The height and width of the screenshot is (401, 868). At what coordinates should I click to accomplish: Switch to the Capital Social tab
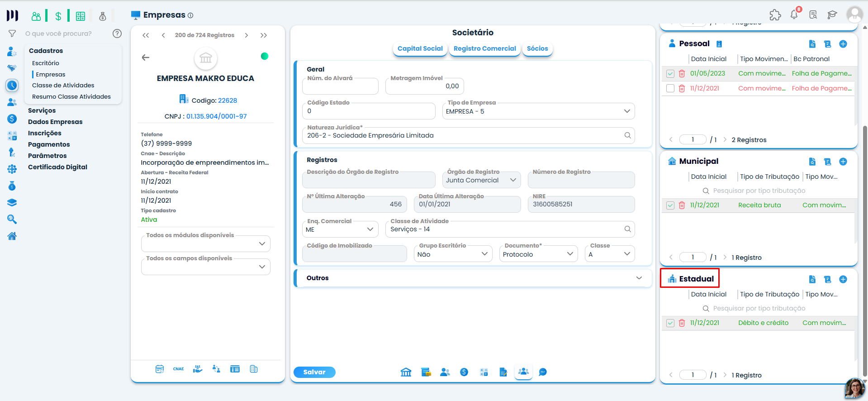[x=420, y=48]
